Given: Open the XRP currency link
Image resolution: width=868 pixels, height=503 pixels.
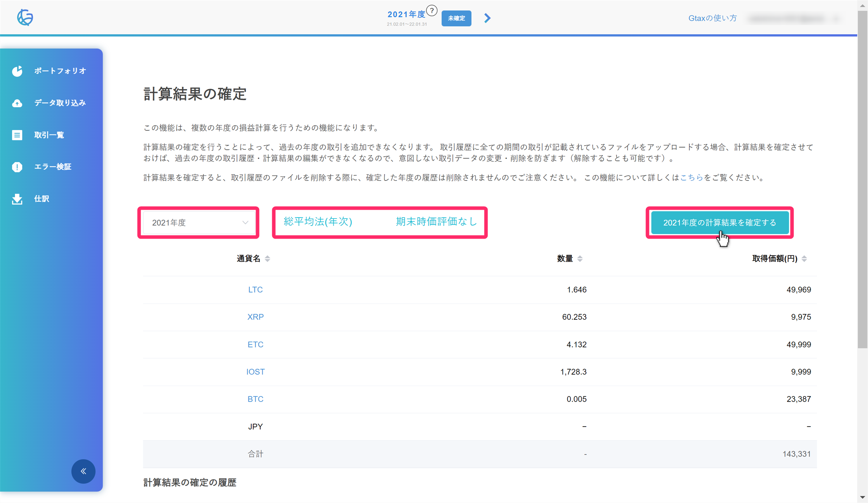Looking at the screenshot, I should 255,317.
